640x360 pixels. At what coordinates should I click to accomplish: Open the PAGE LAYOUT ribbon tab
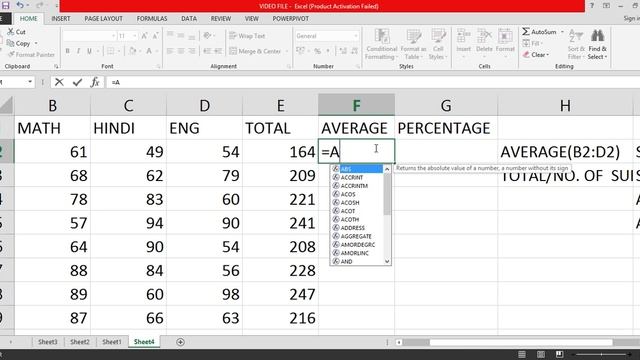click(103, 18)
